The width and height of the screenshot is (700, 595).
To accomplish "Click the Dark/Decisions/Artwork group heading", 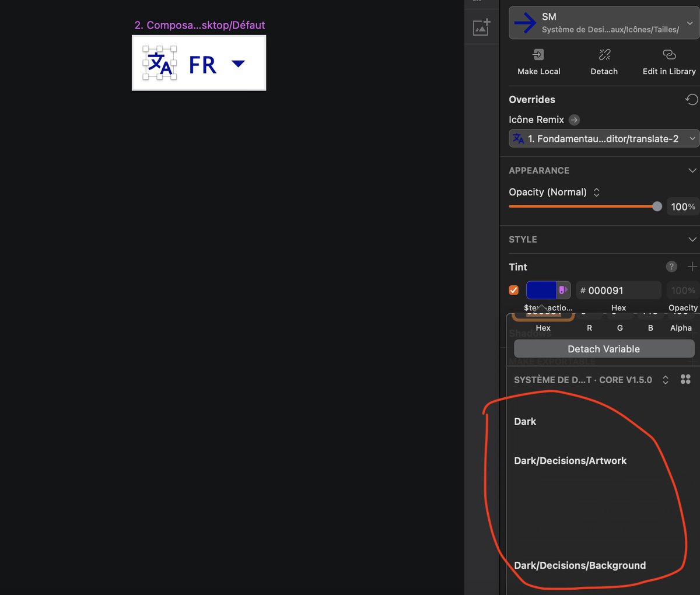I will (x=570, y=460).
